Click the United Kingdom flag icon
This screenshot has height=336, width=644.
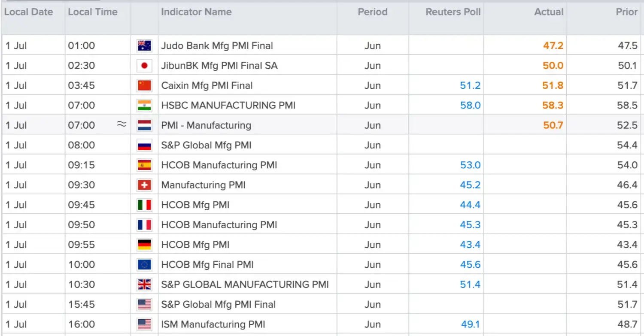click(144, 285)
